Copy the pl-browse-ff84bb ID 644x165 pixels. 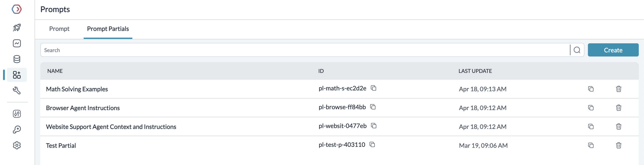coord(373,107)
